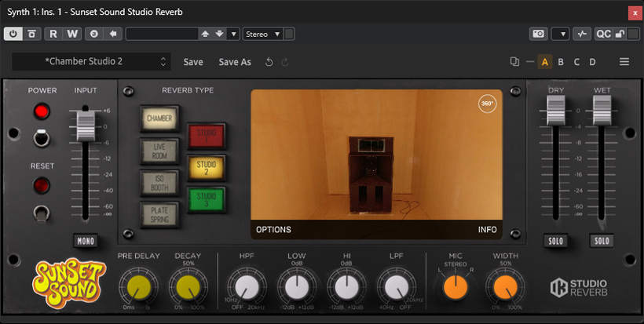Select the LIVE ROOM reverb type

[159, 151]
